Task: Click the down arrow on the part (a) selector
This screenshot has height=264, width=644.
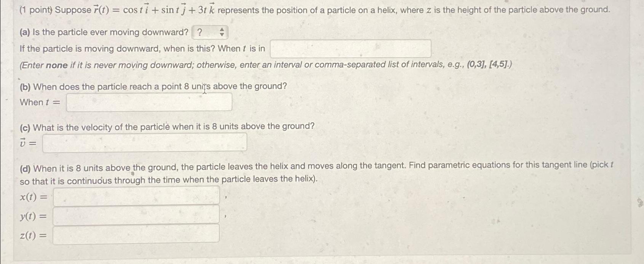Action: 222,34
